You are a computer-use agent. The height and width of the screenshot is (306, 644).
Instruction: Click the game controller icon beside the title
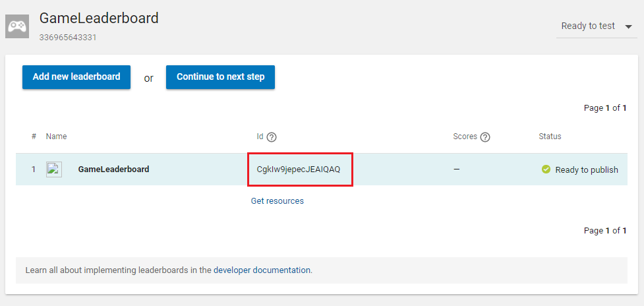16,26
